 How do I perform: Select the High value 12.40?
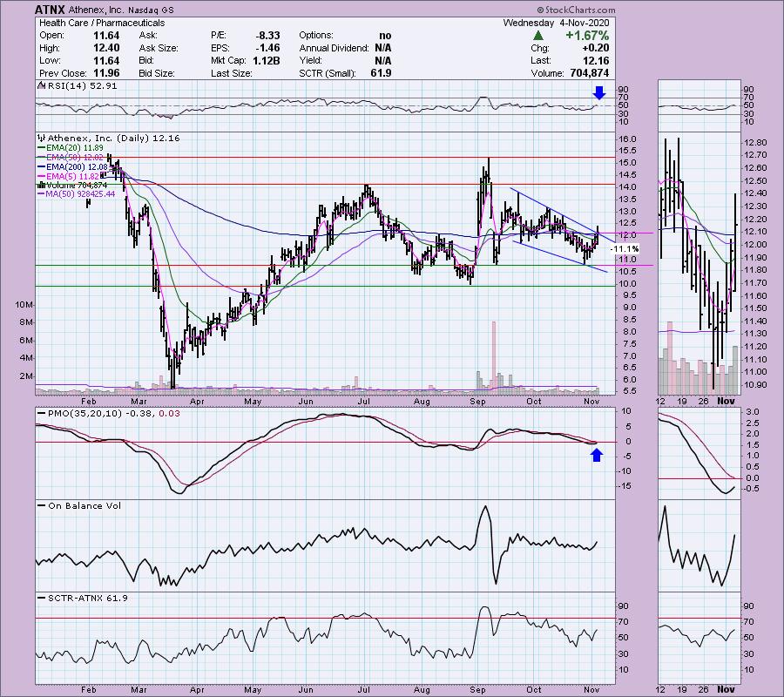coord(106,48)
